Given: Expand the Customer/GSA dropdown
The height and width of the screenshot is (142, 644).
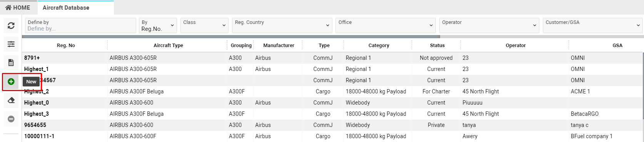Looking at the screenshot, I should 593,25.
